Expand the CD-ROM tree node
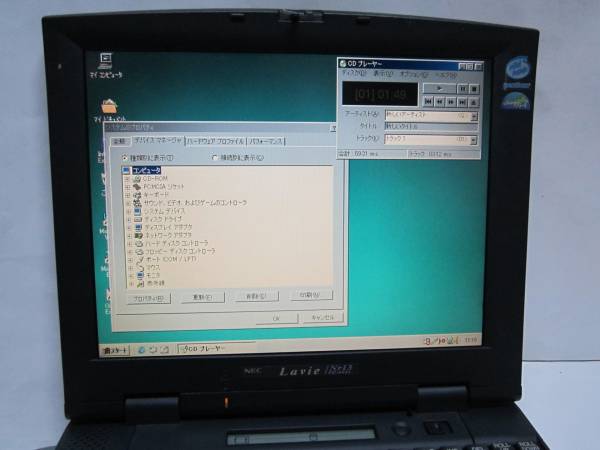The image size is (600, 450). (127, 179)
